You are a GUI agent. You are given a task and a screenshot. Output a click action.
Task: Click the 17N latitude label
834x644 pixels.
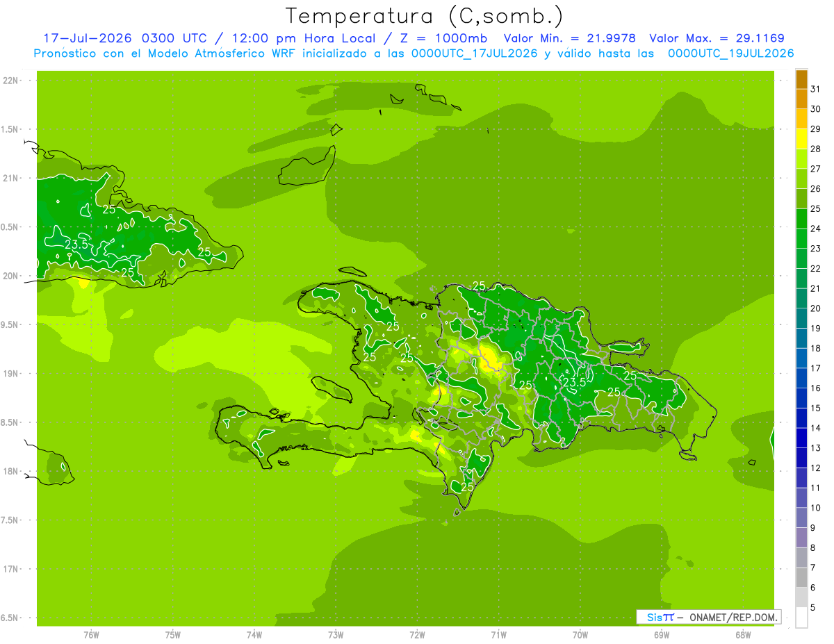click(10, 569)
